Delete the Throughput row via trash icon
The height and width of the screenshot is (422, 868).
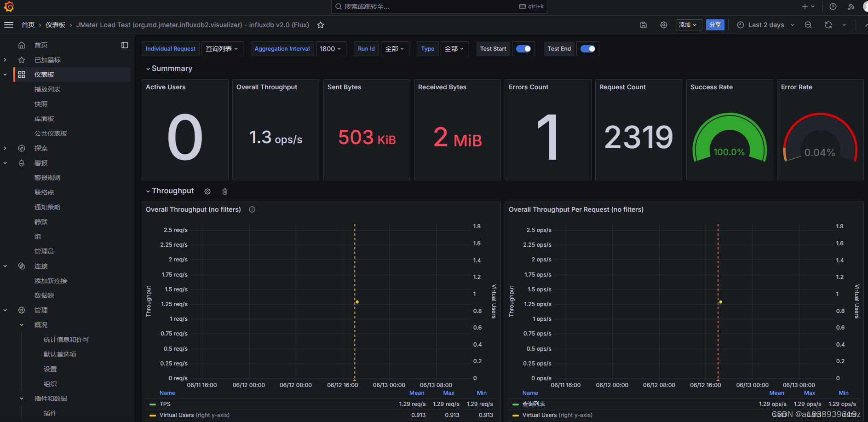click(x=224, y=191)
